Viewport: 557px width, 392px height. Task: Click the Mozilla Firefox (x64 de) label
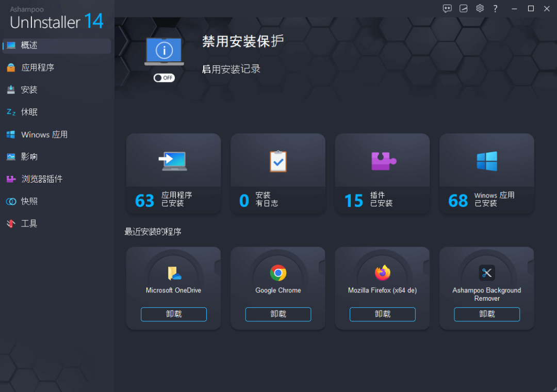click(x=383, y=290)
